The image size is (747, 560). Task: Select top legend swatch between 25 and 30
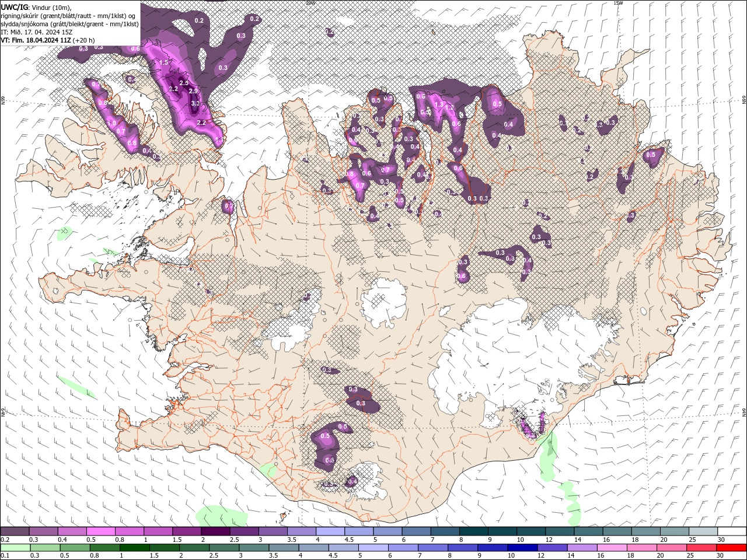pyautogui.click(x=703, y=531)
